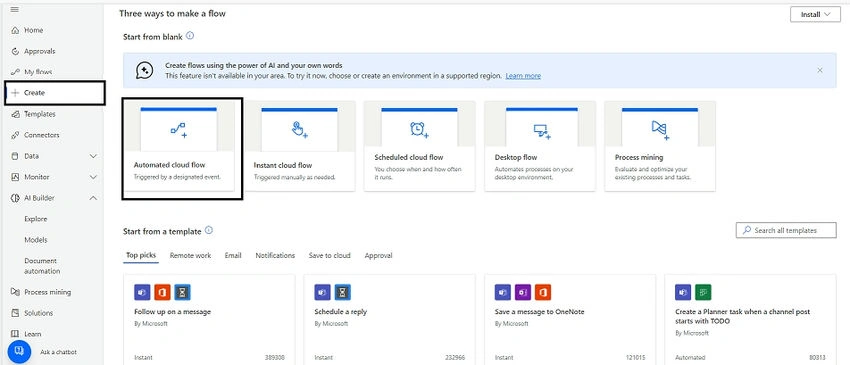This screenshot has width=850, height=365.
Task: Click in the Search all templates field
Action: pos(786,230)
